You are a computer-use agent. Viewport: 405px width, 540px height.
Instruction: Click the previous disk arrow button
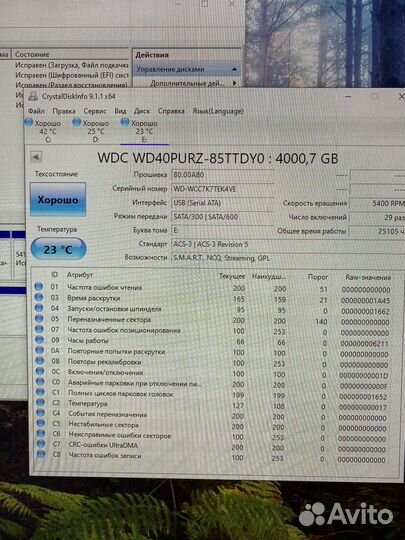coord(36,157)
